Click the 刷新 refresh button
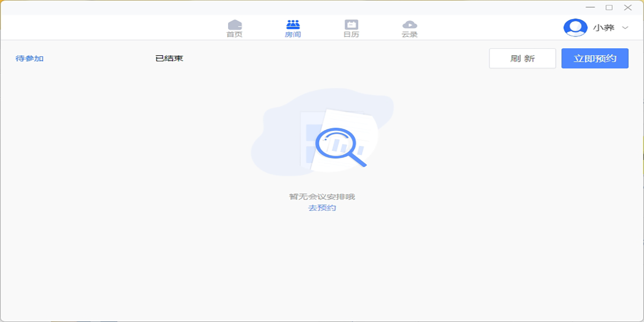Viewport: 644px width, 322px height. (x=522, y=58)
